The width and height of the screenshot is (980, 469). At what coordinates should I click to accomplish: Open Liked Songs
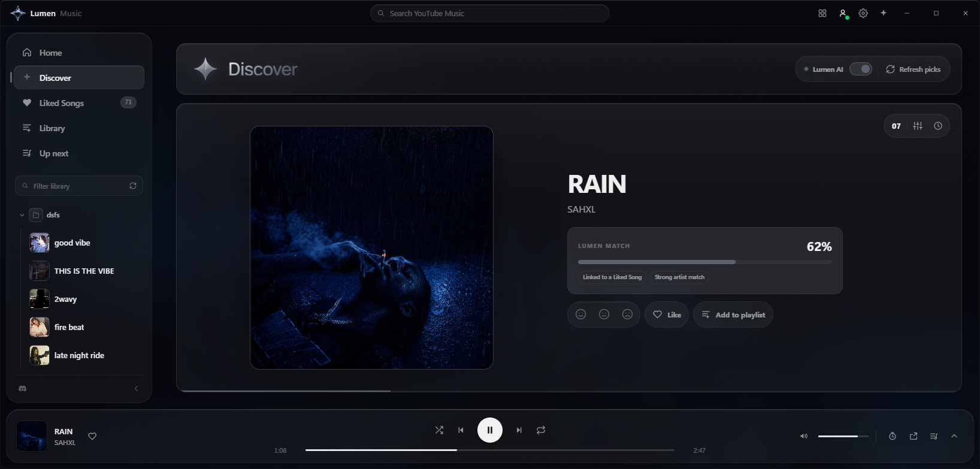click(x=79, y=103)
